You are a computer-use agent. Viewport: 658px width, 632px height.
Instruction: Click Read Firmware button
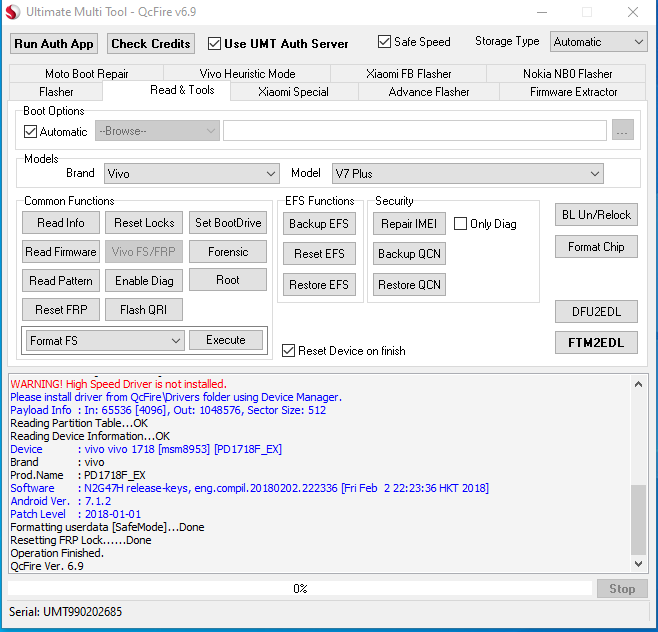[61, 251]
